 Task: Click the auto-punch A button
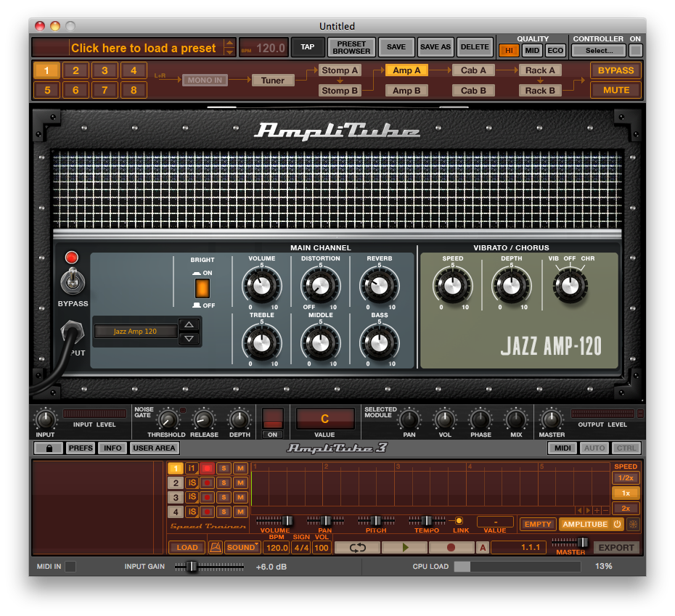tap(483, 548)
